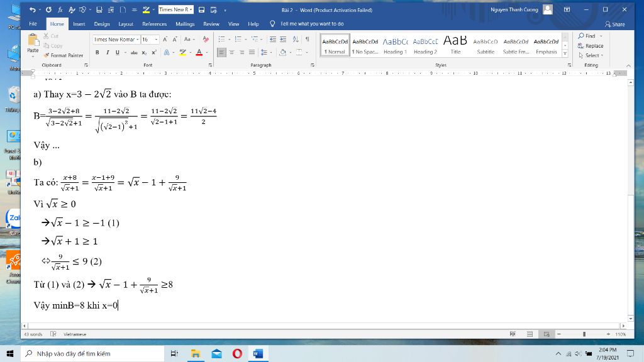Click the yellow Text Highlight Color button
The image size is (644, 362).
point(183,53)
